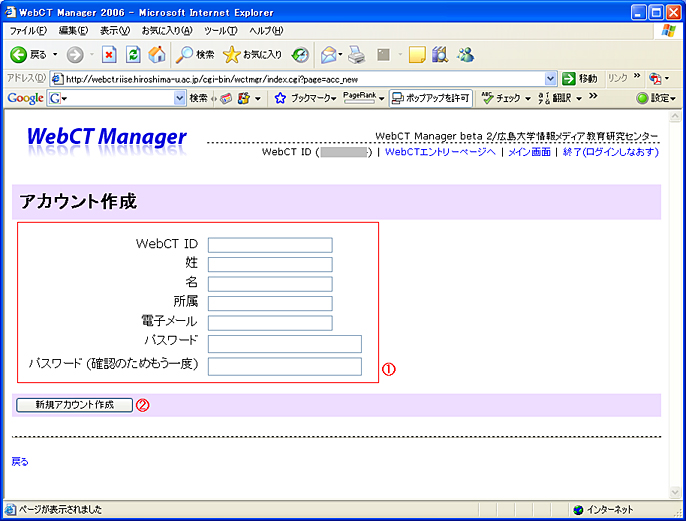Open the History clock icon

(301, 55)
